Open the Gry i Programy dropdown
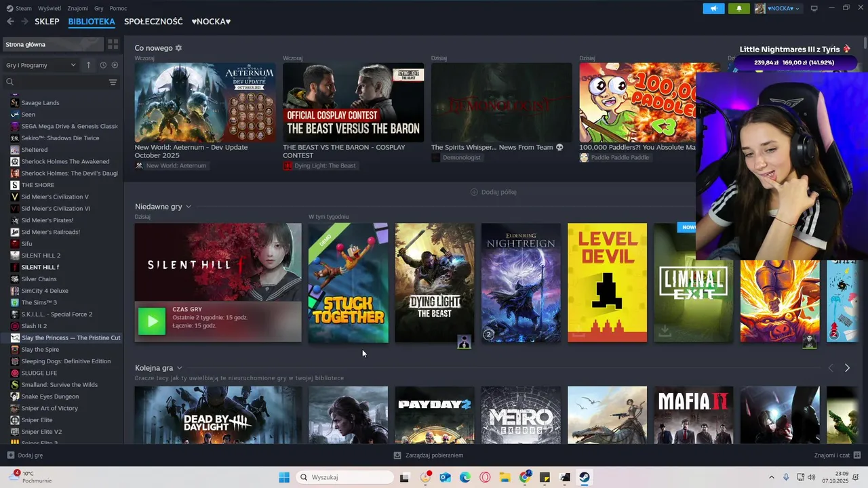This screenshot has width=868, height=488. (41, 65)
